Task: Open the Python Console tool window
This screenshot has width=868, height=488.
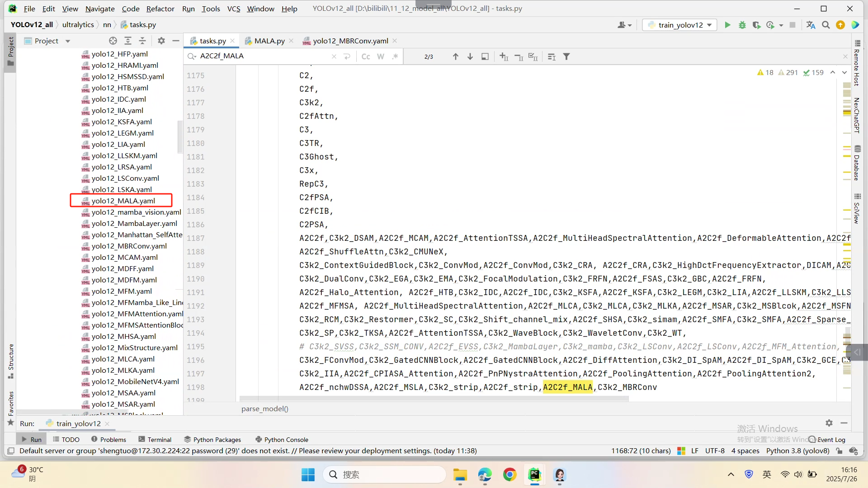Action: [x=282, y=439]
